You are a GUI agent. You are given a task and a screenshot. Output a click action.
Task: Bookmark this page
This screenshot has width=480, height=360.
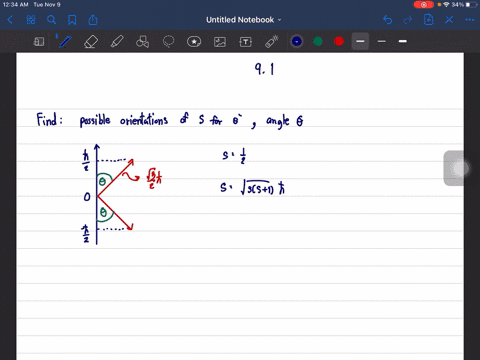72,20
